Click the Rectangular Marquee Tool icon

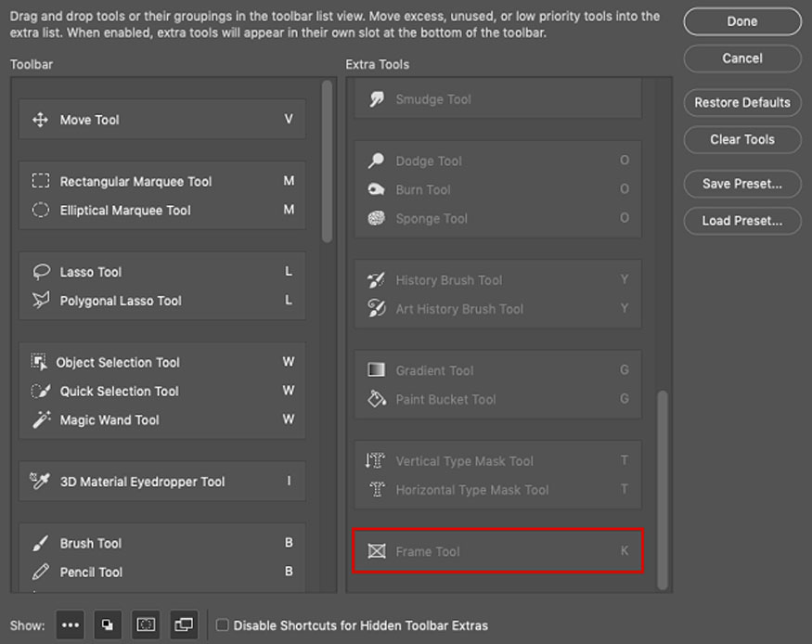(x=40, y=182)
